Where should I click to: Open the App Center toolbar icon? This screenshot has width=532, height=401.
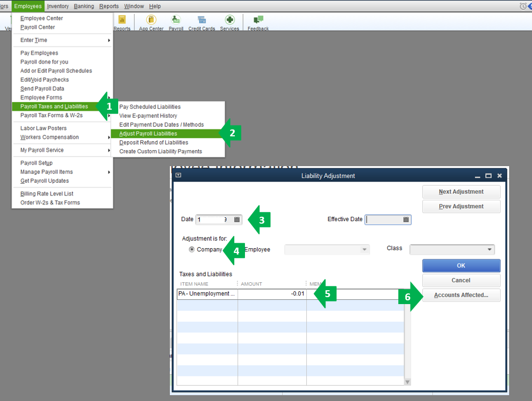click(151, 23)
